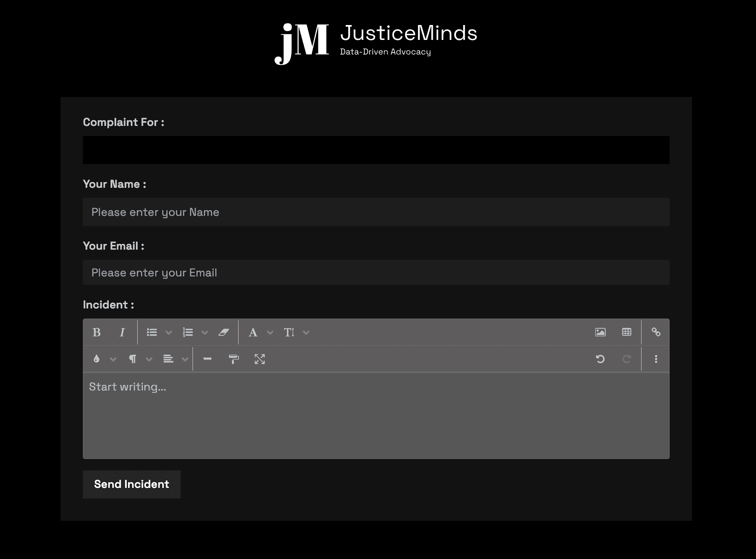Image resolution: width=756 pixels, height=559 pixels.
Task: Toggle fullscreen editor mode
Action: pyautogui.click(x=260, y=359)
